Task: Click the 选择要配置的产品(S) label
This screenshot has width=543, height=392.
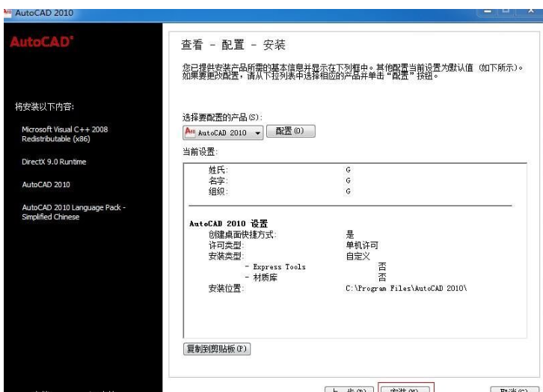Action: (222, 117)
